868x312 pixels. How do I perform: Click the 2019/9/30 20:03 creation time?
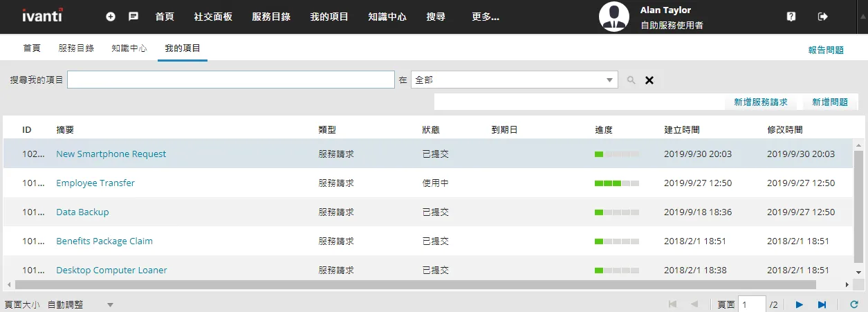point(698,154)
